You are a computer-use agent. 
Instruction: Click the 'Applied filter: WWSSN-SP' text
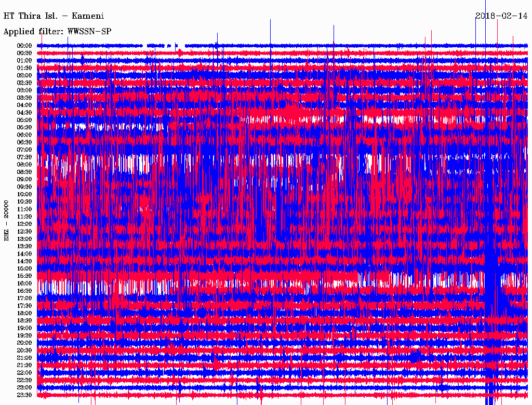57,32
